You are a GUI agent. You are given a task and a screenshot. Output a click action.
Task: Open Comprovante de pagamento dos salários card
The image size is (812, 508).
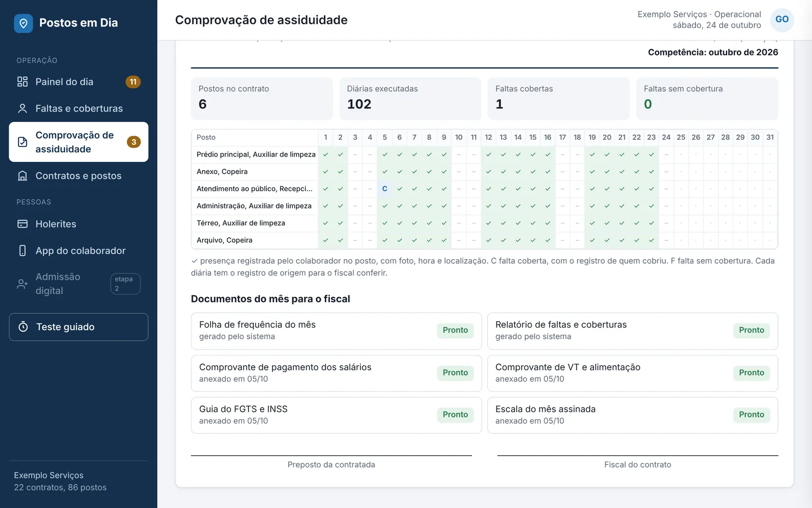pyautogui.click(x=336, y=373)
